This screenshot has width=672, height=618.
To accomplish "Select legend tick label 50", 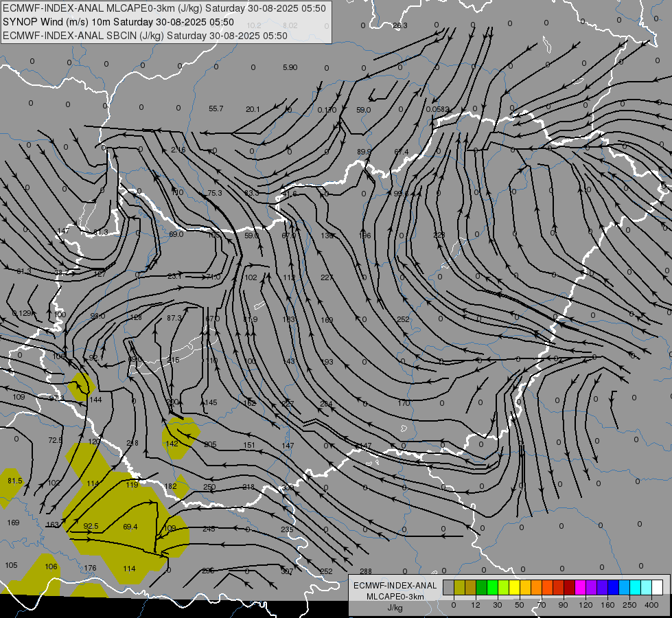I will [x=520, y=605].
